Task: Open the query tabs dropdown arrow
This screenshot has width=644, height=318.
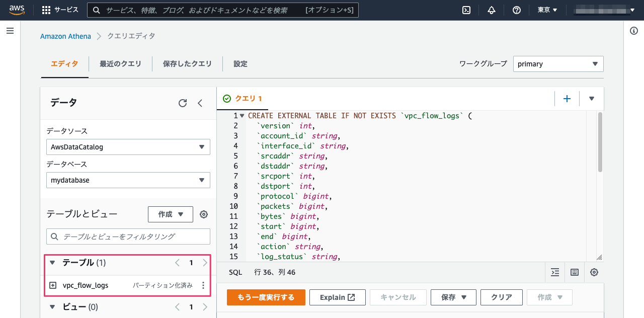Action: pos(592,99)
